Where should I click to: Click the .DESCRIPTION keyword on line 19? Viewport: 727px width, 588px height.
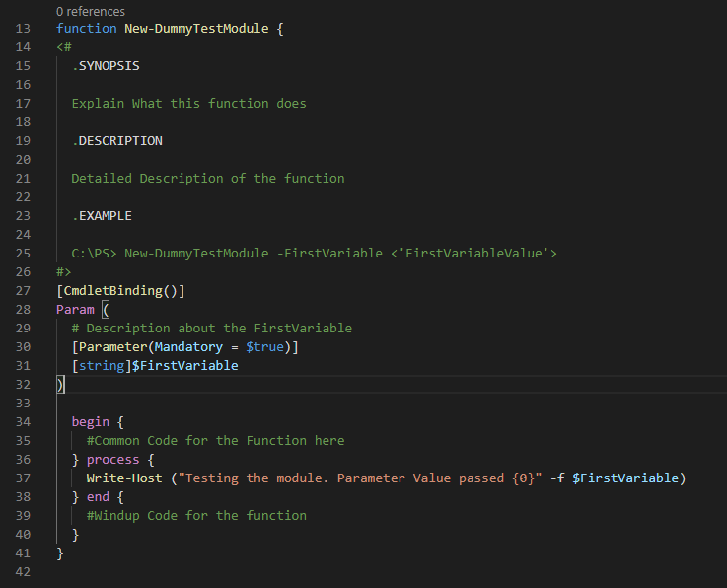point(116,141)
